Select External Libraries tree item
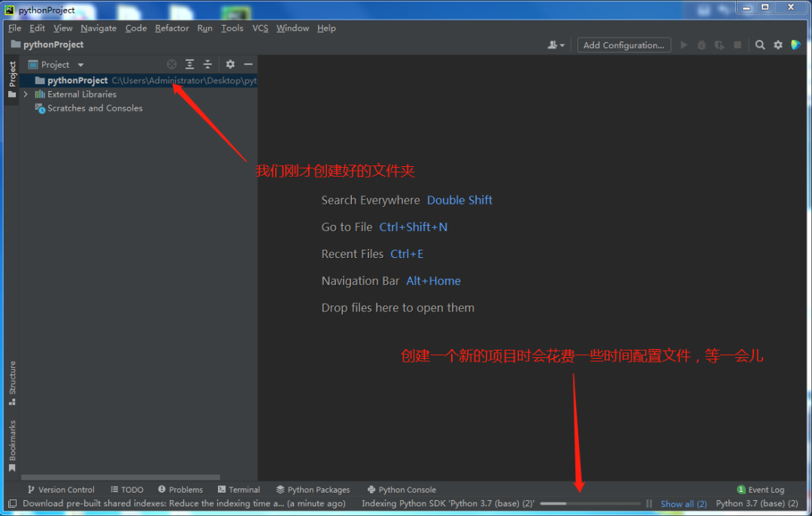The width and height of the screenshot is (812, 516). 76,94
